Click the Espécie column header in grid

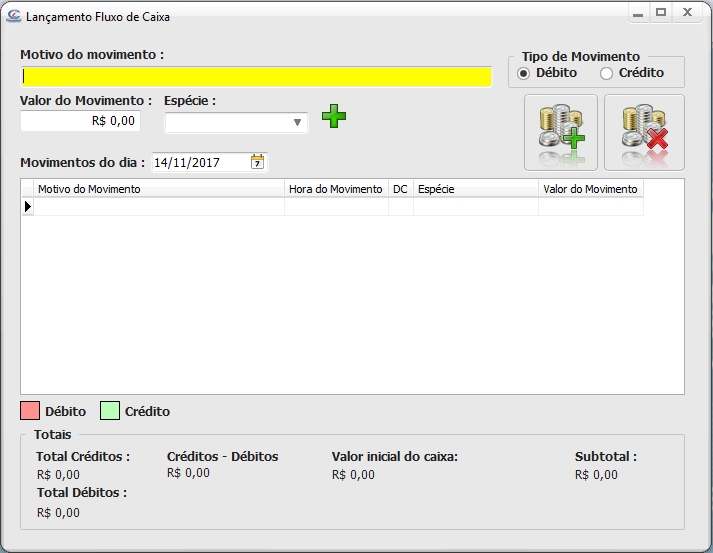point(475,188)
